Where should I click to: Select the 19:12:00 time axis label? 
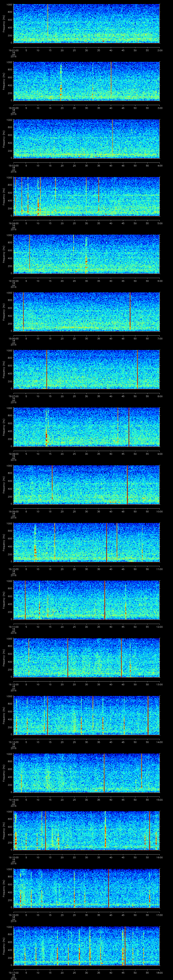(x=13, y=684)
